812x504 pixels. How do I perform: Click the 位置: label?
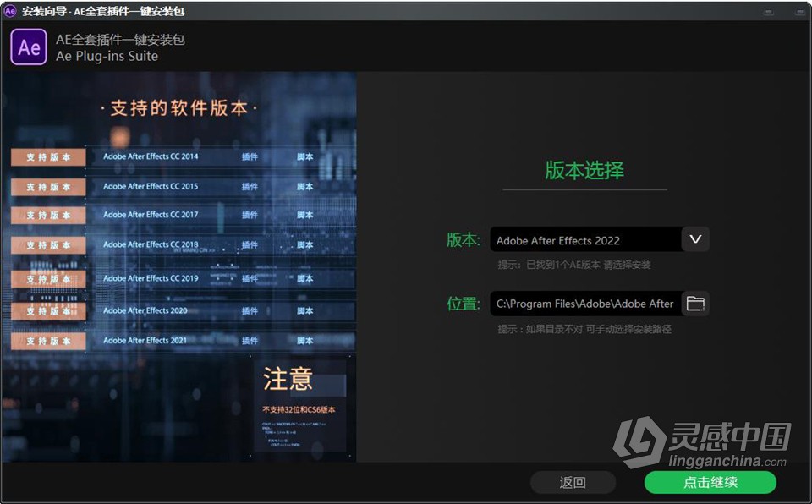tap(464, 304)
